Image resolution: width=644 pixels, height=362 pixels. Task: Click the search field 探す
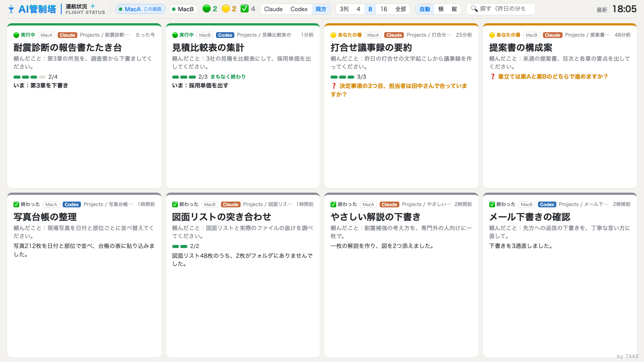point(501,9)
